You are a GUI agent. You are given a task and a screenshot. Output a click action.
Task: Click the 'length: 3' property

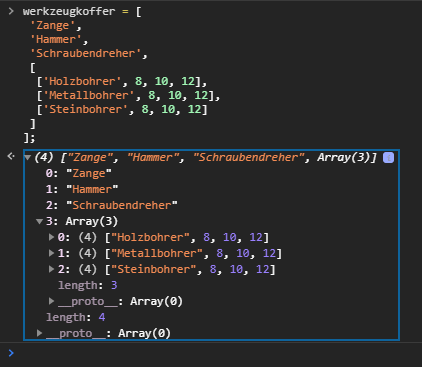point(88,285)
